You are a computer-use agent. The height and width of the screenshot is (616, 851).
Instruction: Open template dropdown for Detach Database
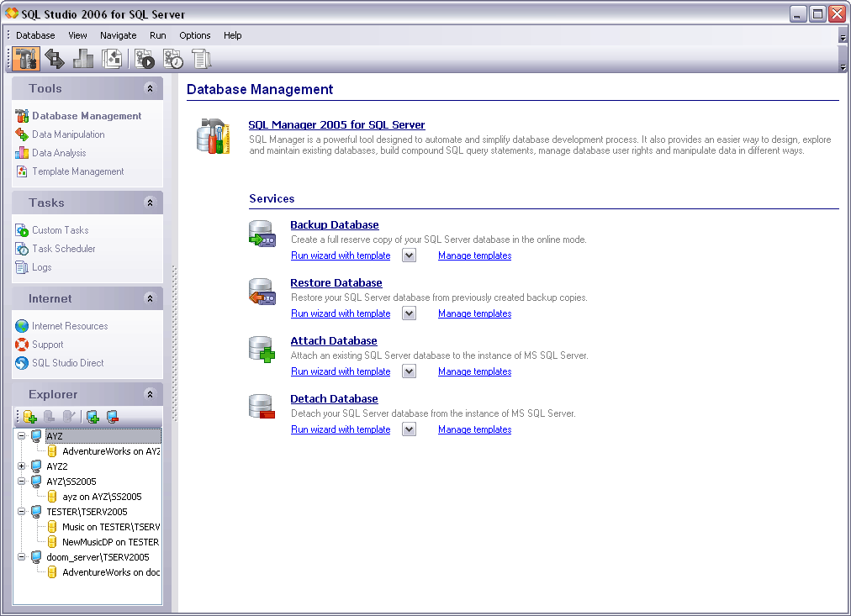(409, 429)
